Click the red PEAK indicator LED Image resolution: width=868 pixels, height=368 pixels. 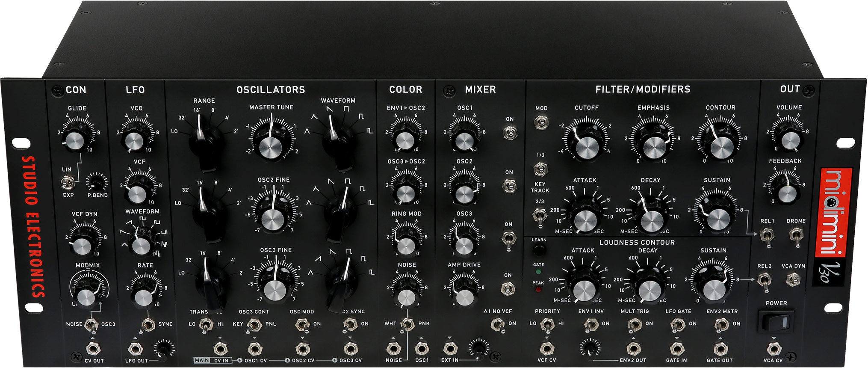pyautogui.click(x=538, y=290)
